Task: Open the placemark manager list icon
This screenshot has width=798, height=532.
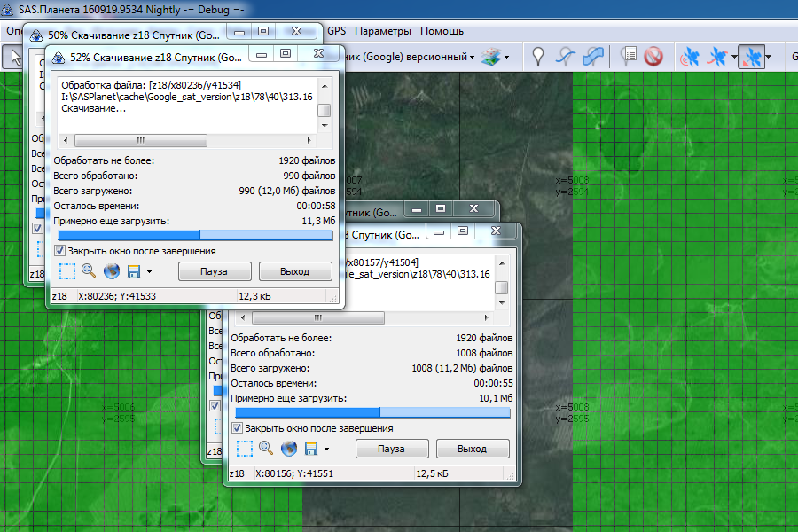Action: pos(629,58)
